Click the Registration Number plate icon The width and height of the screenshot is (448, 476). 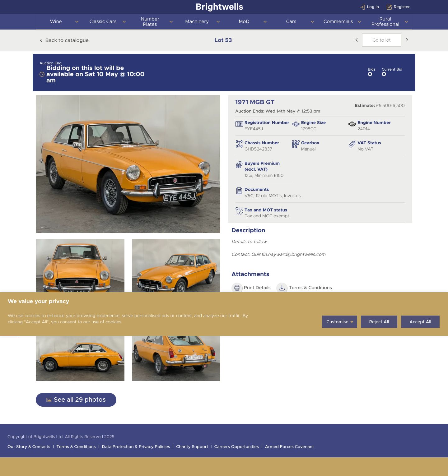click(239, 124)
